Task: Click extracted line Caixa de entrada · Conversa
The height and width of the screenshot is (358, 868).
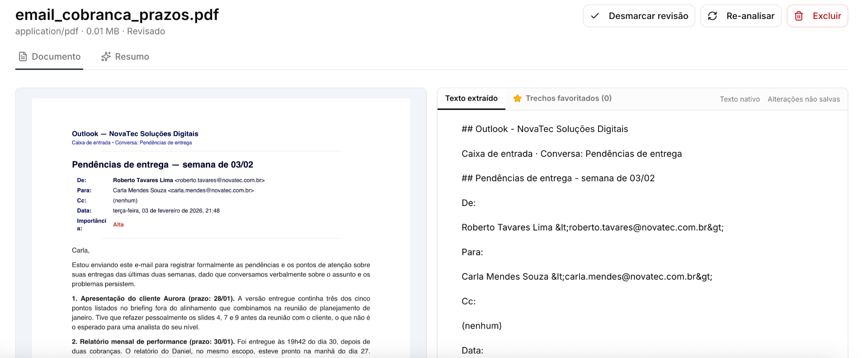Action: [571, 154]
